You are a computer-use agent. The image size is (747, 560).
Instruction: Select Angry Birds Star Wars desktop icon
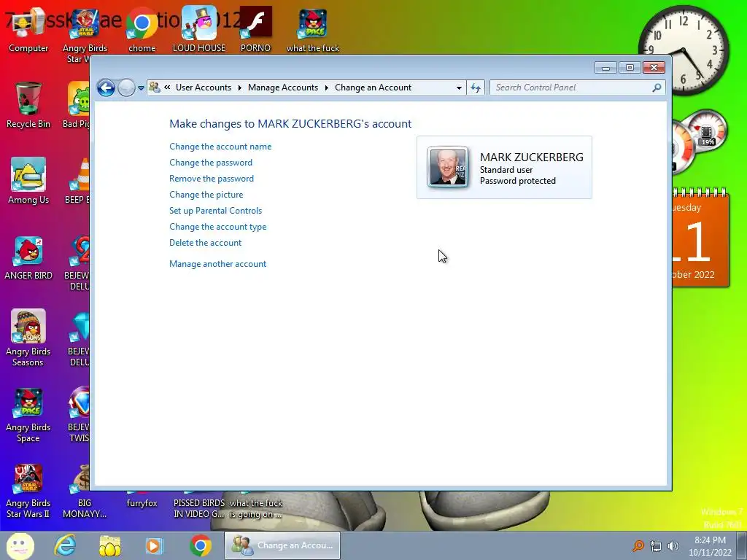coord(85,36)
